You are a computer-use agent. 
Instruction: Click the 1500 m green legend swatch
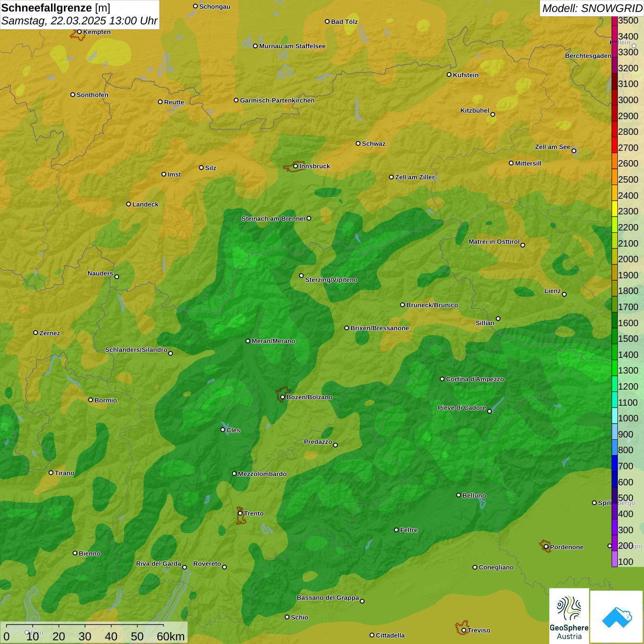(615, 335)
